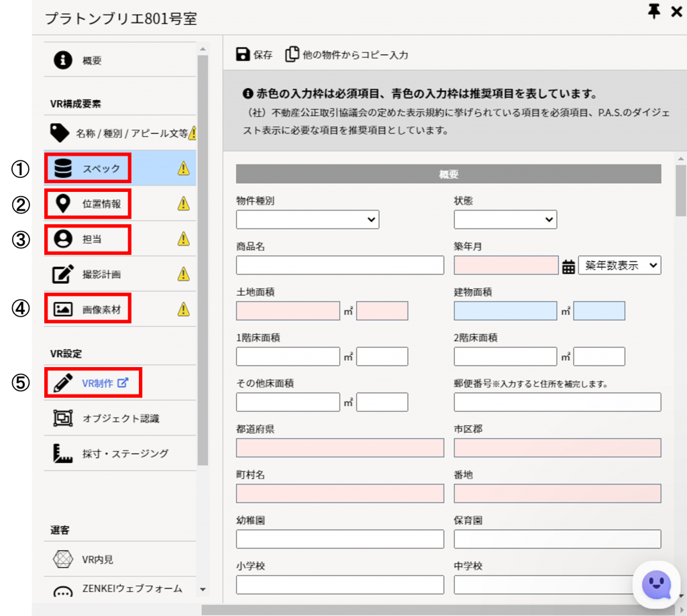Click the pin icon at top right
The height and width of the screenshot is (616, 687).
(653, 11)
